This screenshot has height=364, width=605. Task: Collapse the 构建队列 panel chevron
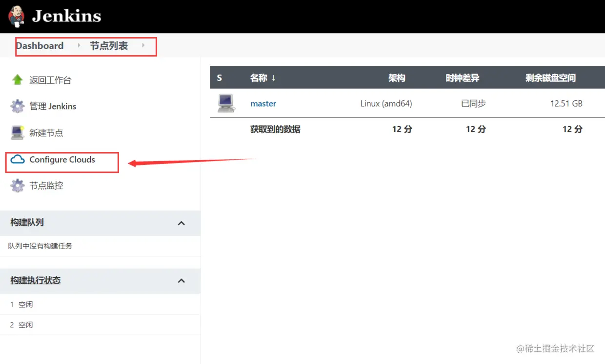click(x=181, y=223)
